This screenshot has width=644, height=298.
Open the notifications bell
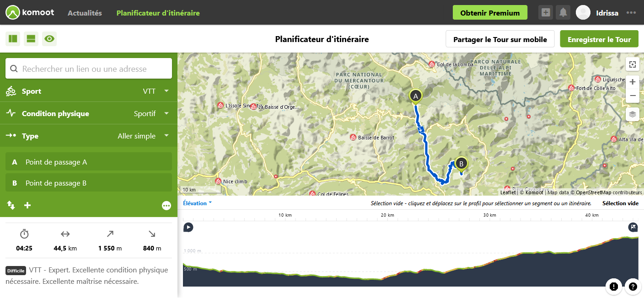pyautogui.click(x=563, y=13)
